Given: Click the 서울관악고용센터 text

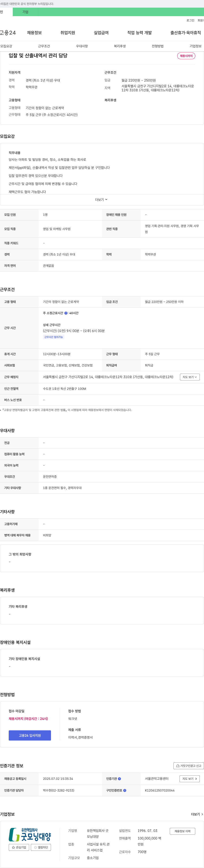Looking at the screenshot, I should tap(156, 779).
